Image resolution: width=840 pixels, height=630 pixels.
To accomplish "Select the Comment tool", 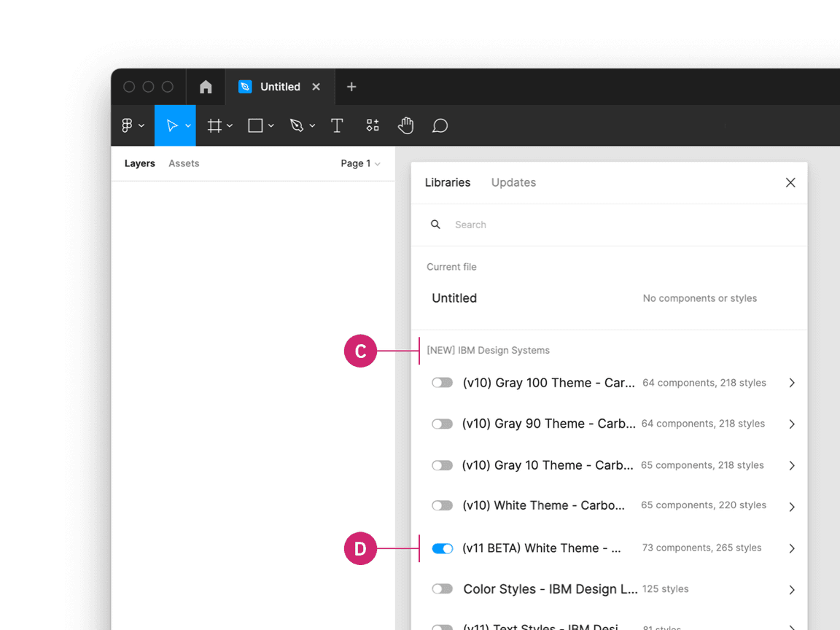I will (440, 125).
